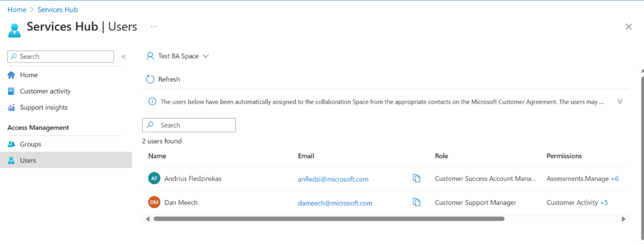Viewport: 644px width, 245px height.
Task: Click the Home house icon in sidebar
Action: (x=11, y=75)
